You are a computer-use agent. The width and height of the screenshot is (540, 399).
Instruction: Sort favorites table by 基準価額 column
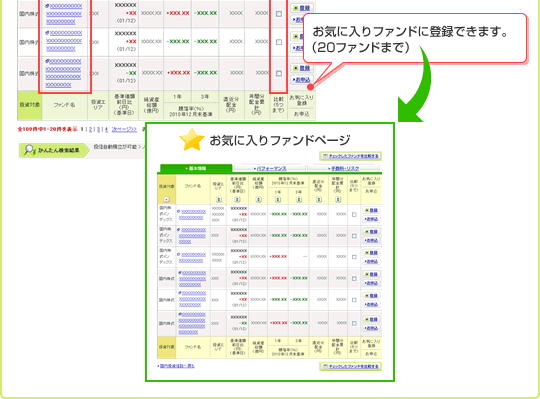click(x=237, y=199)
